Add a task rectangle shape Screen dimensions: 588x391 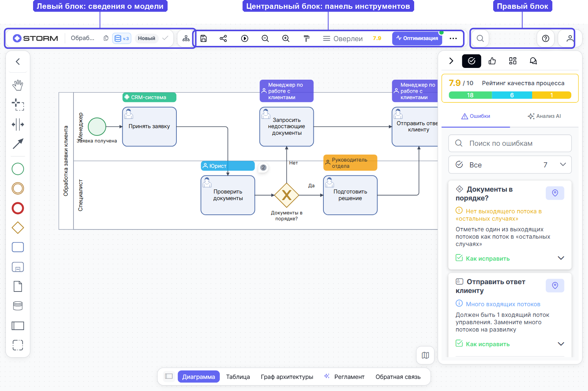tap(18, 247)
